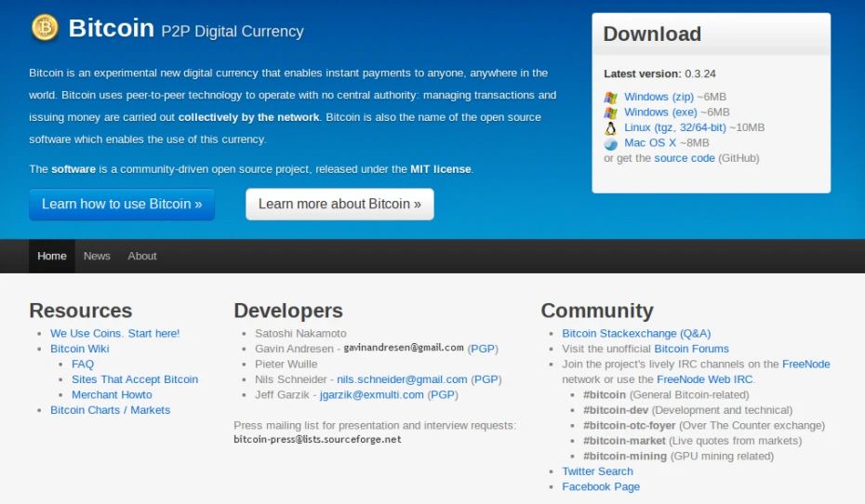Open Nils Schneider's PGP key link
Screen dimensions: 865x504
[486, 379]
